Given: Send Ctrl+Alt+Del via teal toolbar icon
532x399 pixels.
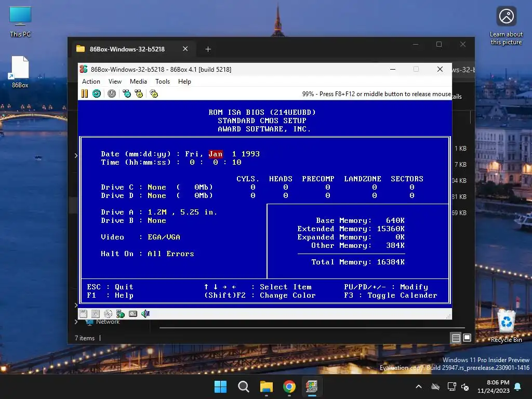Looking at the screenshot, I should pos(127,94).
